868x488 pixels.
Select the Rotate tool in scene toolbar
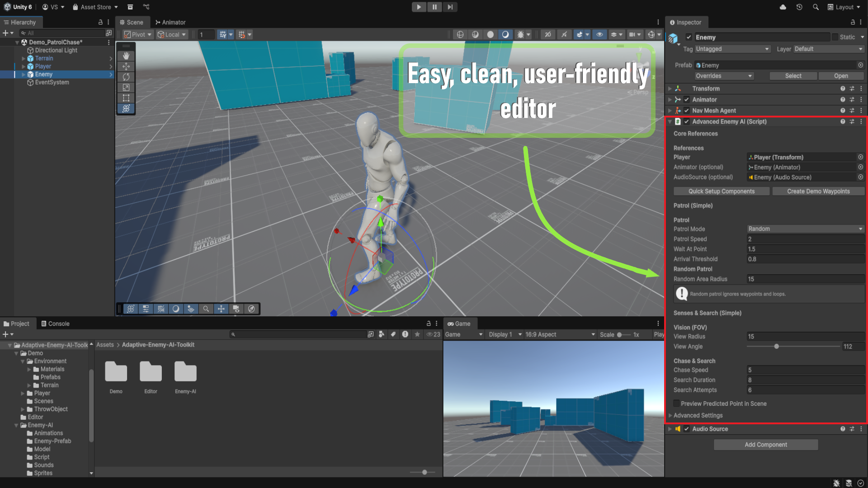click(126, 77)
